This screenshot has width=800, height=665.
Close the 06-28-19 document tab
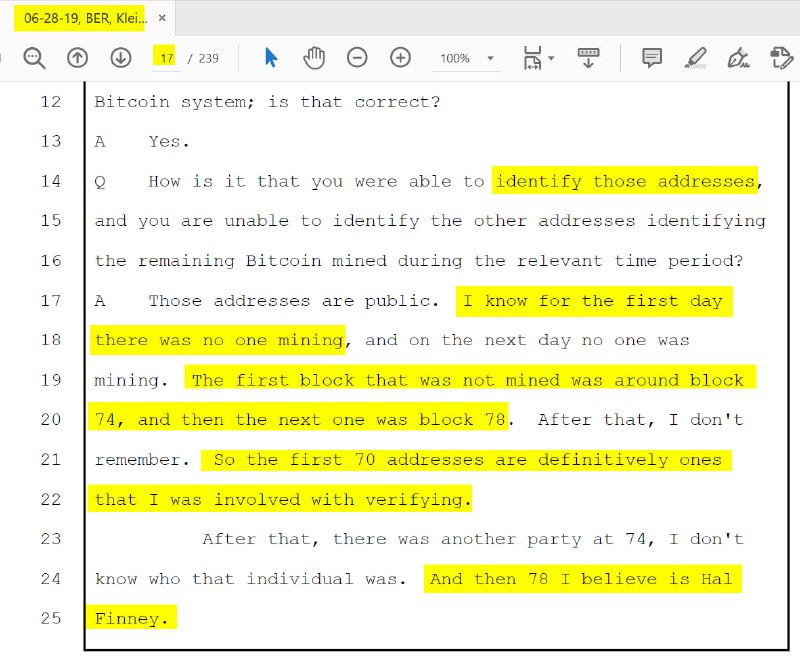coord(162,18)
